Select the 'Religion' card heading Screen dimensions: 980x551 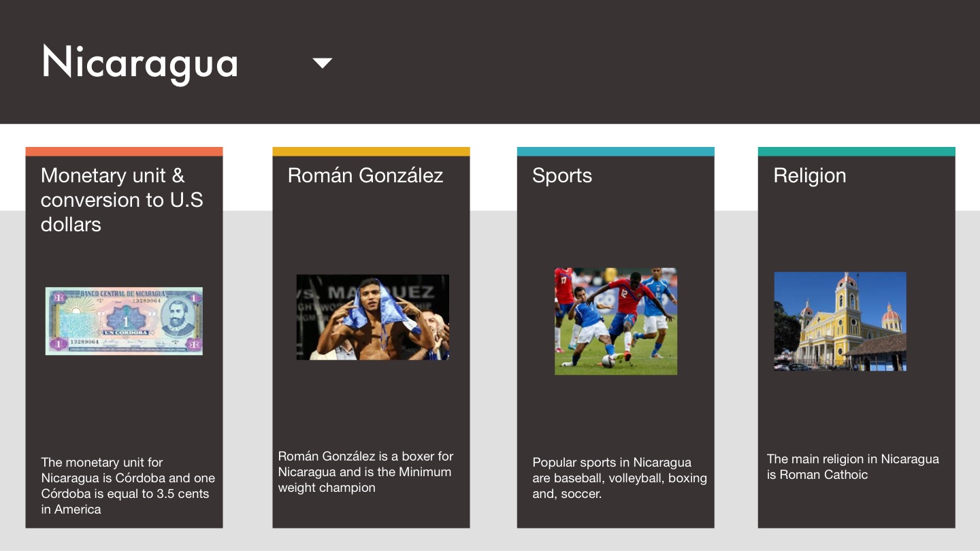pyautogui.click(x=810, y=176)
